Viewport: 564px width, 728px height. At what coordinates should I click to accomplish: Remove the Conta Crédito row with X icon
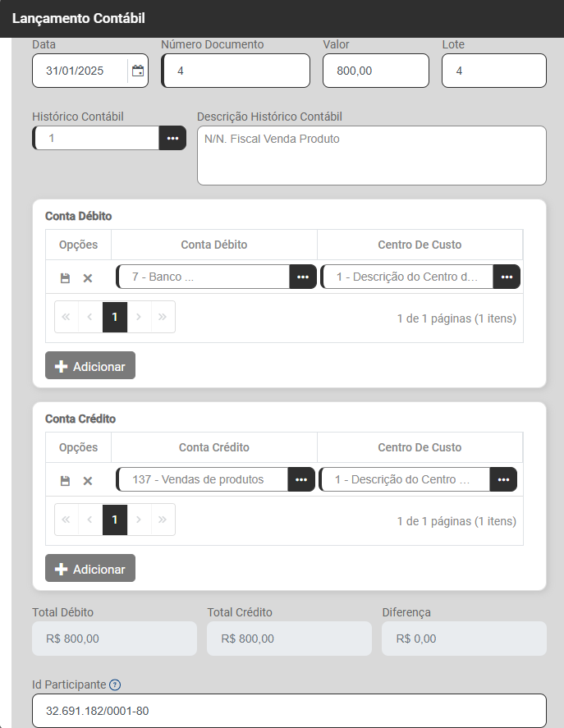tap(88, 481)
